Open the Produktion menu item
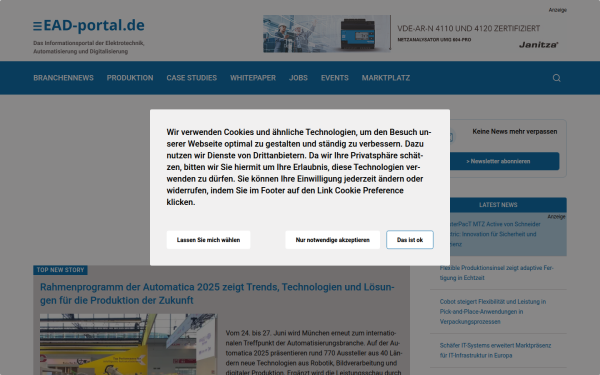The width and height of the screenshot is (600, 375). coord(130,78)
